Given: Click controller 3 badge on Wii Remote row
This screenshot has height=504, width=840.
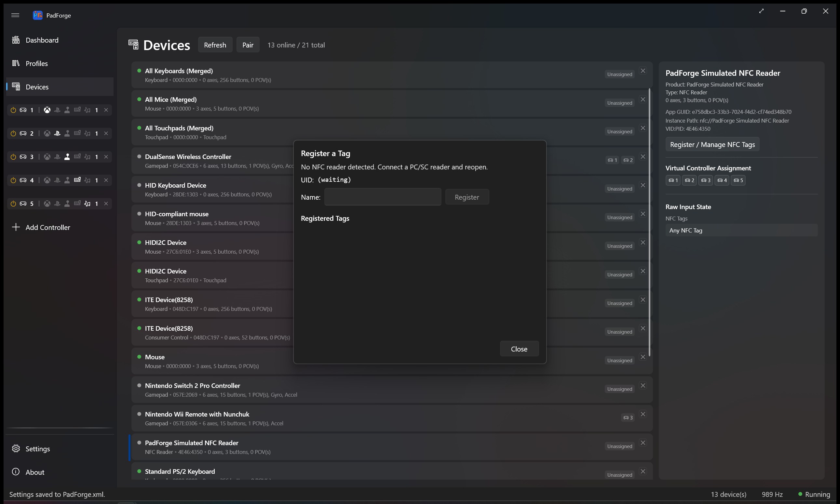Looking at the screenshot, I should (x=628, y=418).
